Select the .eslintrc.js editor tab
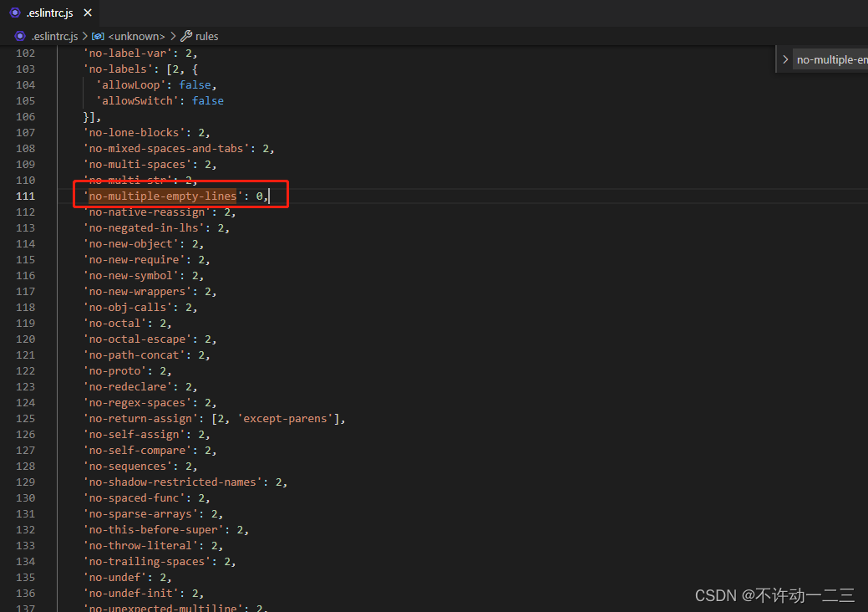This screenshot has width=868, height=612. [x=48, y=12]
